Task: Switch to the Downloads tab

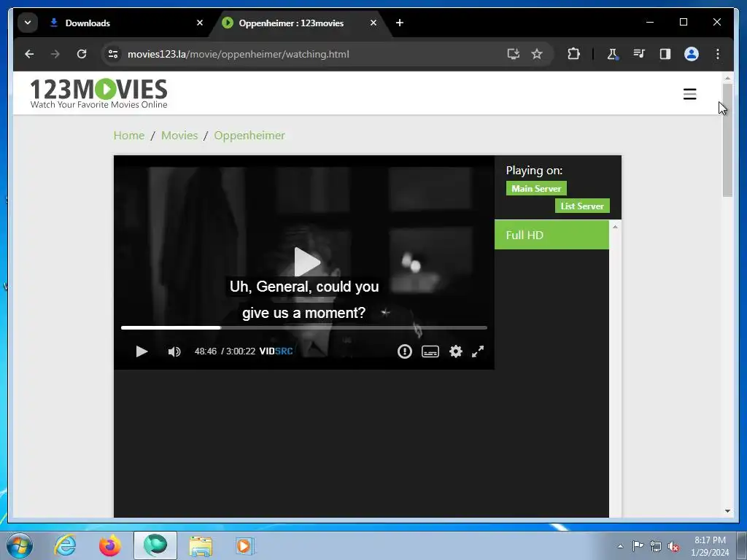Action: [126, 23]
